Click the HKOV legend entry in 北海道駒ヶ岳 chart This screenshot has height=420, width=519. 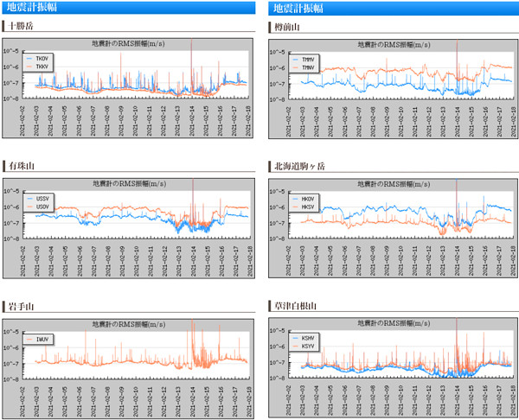coord(305,199)
